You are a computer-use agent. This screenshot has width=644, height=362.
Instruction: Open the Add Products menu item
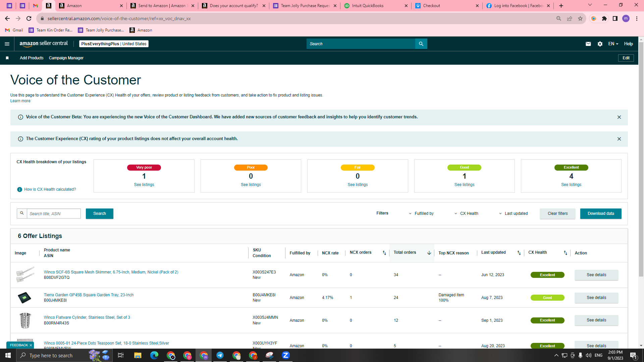pyautogui.click(x=32, y=58)
